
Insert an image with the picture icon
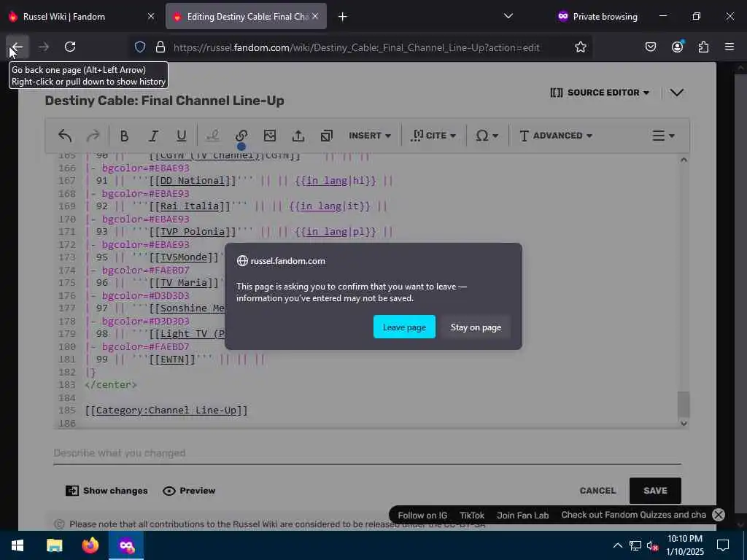(270, 136)
